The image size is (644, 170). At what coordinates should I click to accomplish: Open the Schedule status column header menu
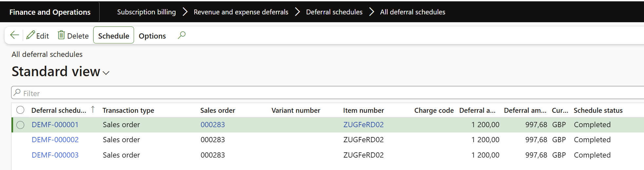(x=598, y=110)
